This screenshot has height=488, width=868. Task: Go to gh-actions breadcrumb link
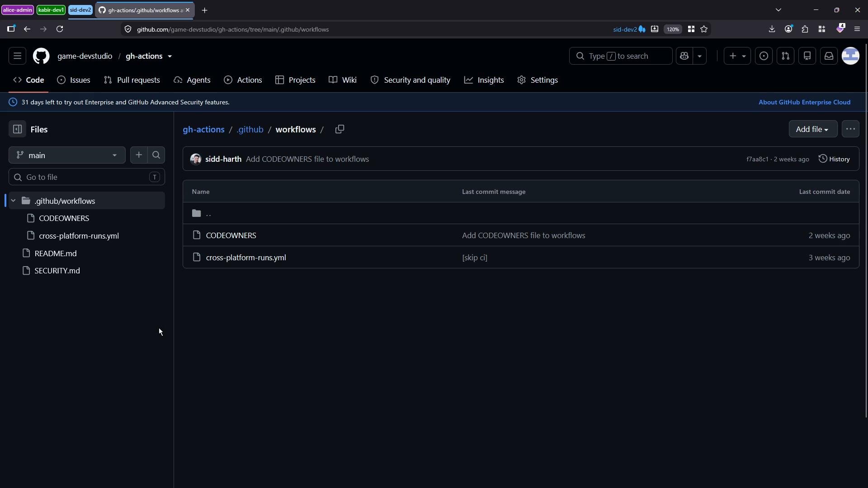tap(203, 129)
